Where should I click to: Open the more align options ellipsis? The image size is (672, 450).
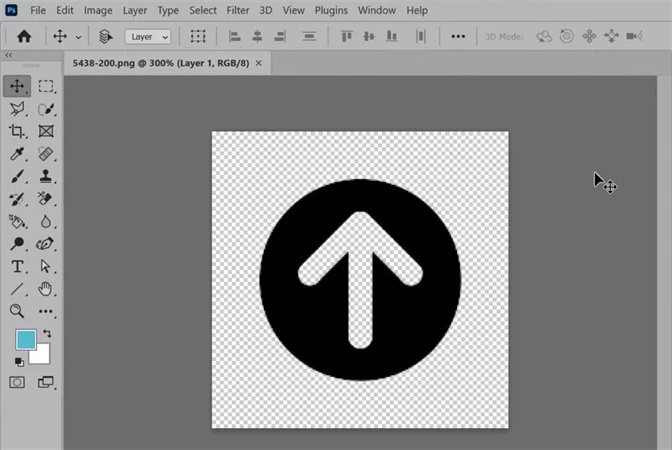click(458, 36)
